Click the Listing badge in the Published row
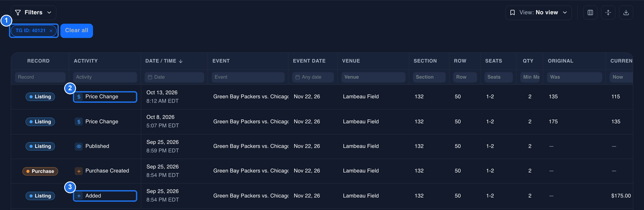The width and height of the screenshot is (644, 210). pyautogui.click(x=40, y=147)
